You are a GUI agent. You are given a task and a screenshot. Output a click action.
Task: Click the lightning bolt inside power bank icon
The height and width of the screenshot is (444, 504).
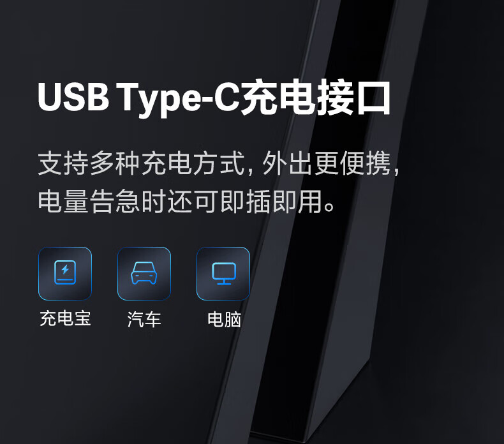coord(65,269)
